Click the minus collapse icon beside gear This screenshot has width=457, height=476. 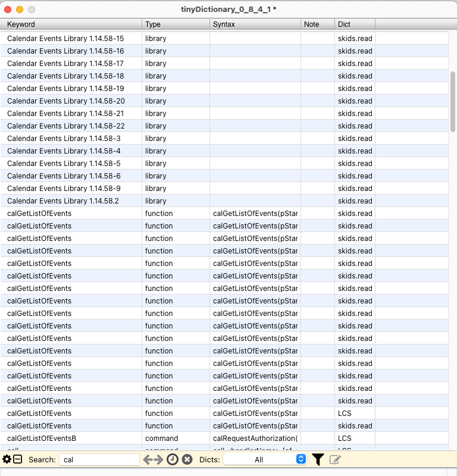18,459
